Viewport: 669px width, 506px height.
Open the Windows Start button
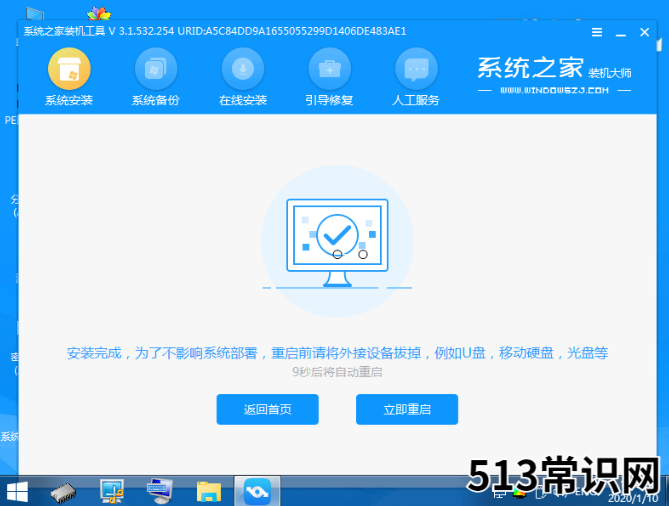click(x=17, y=491)
